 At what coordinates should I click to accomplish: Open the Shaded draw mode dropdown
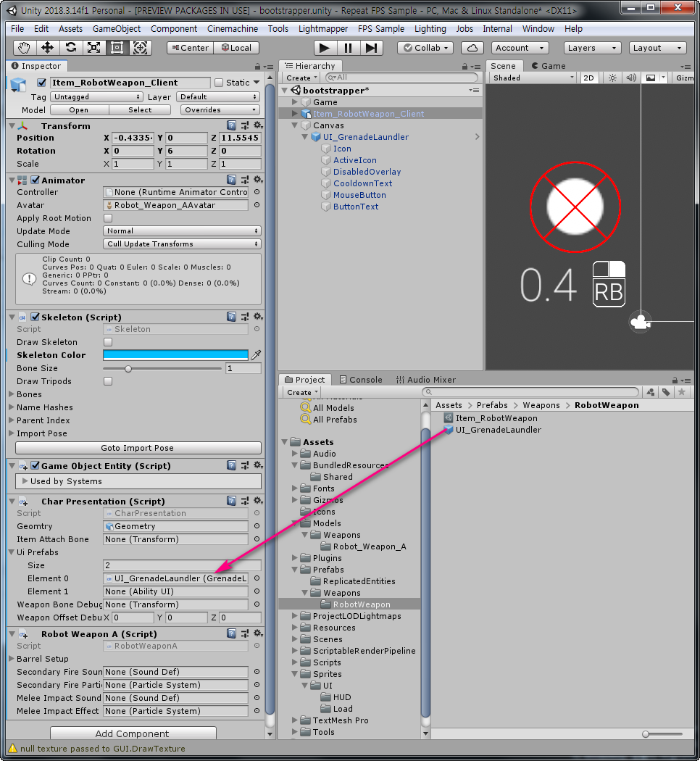(533, 78)
